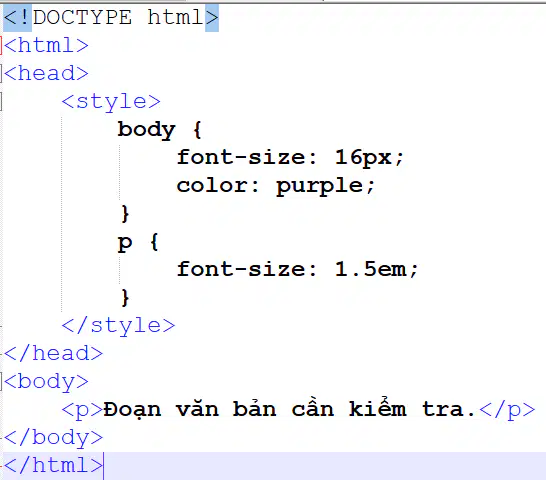Click the opening <body> tag
This screenshot has width=546, height=480.
(x=46, y=382)
